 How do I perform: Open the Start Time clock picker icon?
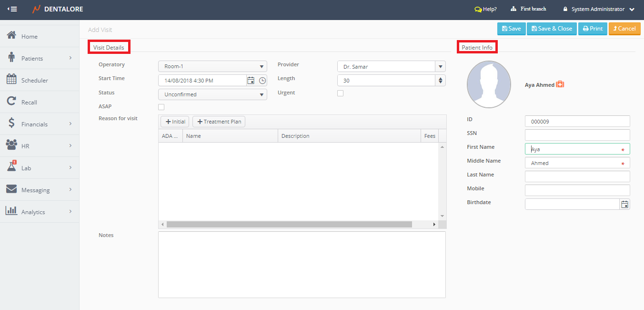pos(262,81)
